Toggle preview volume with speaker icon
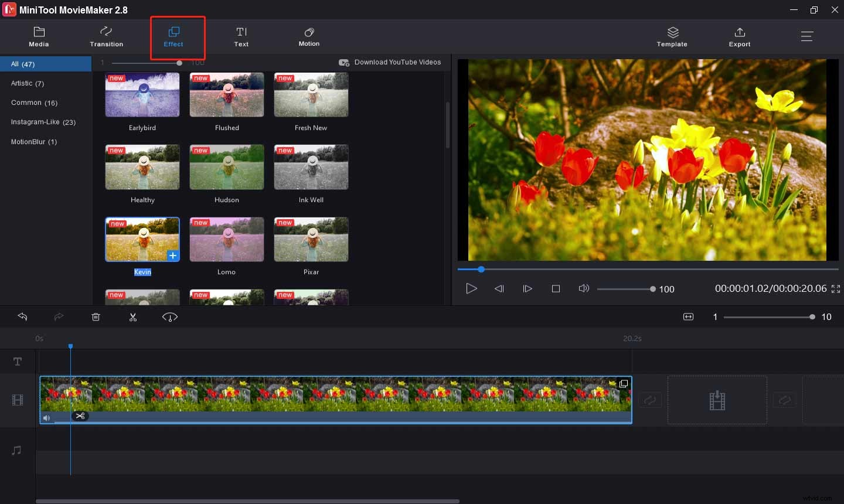The width and height of the screenshot is (844, 504). click(584, 288)
